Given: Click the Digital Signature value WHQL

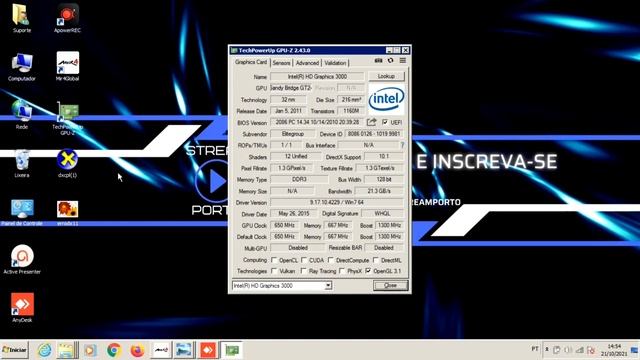Looking at the screenshot, I should [x=382, y=213].
